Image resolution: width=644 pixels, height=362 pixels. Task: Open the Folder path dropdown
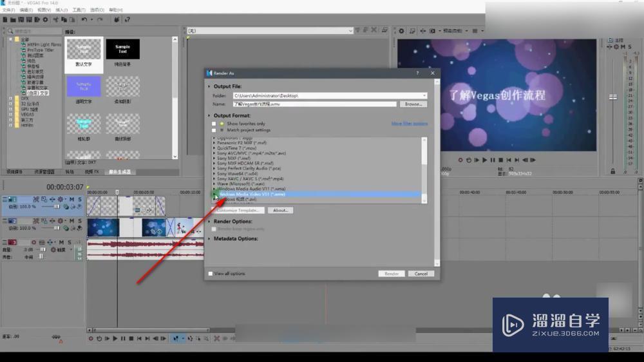[x=424, y=96]
